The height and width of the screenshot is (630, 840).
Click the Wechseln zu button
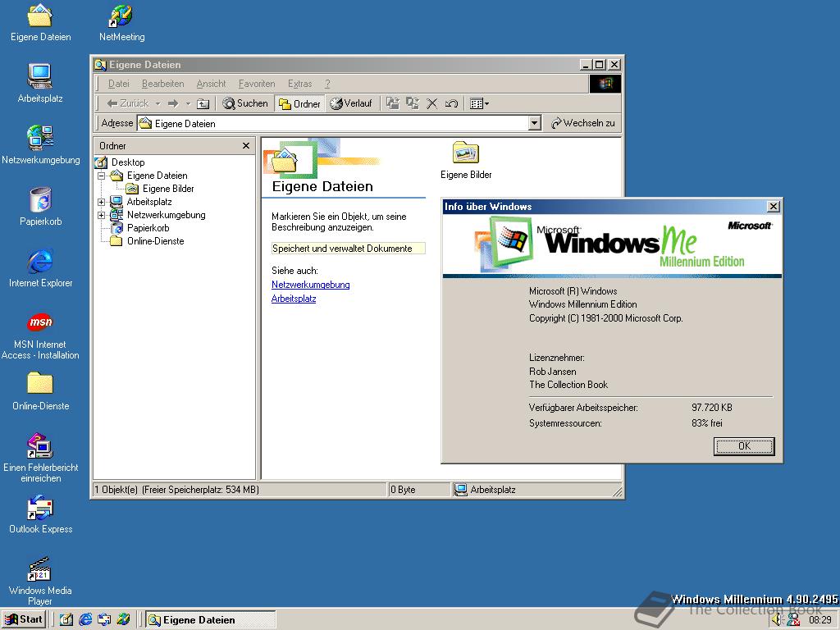(x=583, y=123)
